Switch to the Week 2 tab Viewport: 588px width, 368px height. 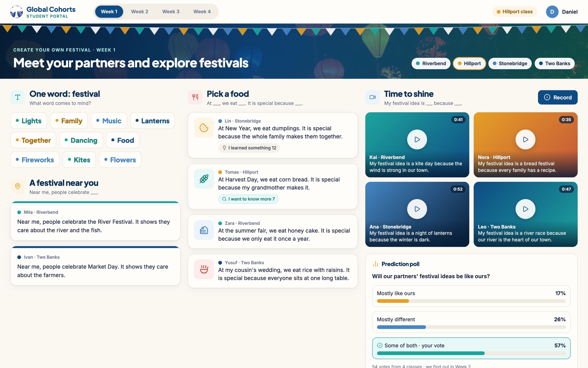tap(140, 12)
